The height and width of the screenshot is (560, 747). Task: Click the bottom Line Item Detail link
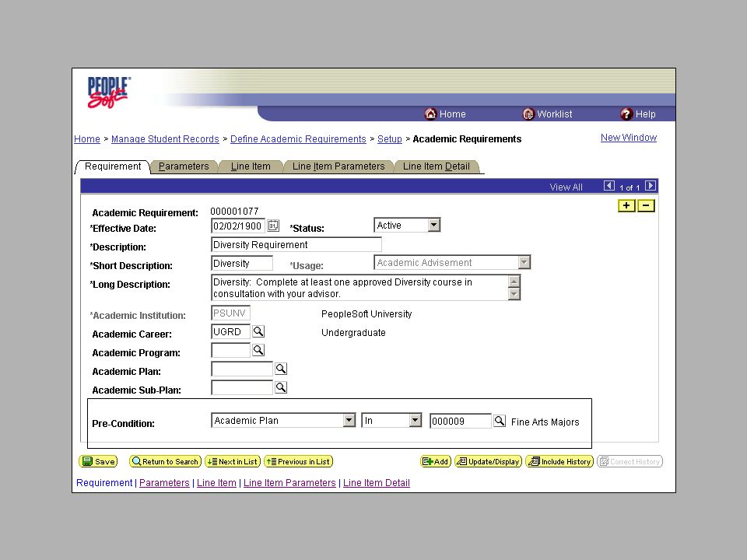[x=377, y=483]
